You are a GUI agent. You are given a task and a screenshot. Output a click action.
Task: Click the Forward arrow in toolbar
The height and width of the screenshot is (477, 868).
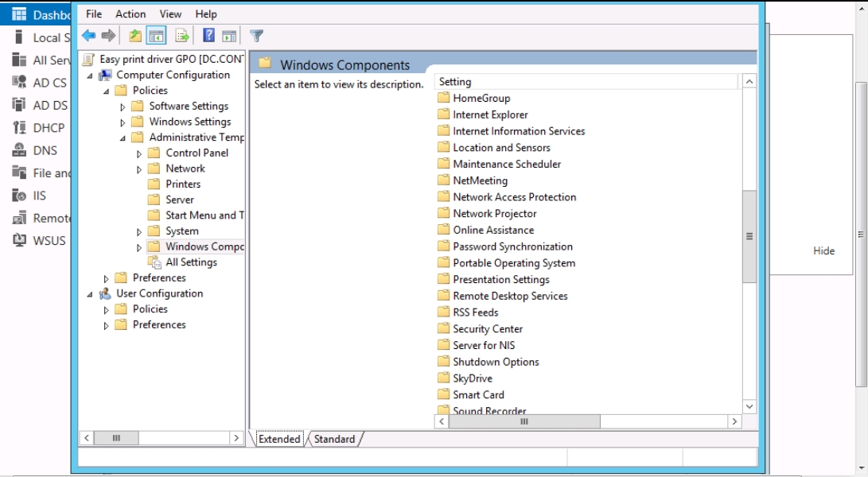click(x=108, y=36)
